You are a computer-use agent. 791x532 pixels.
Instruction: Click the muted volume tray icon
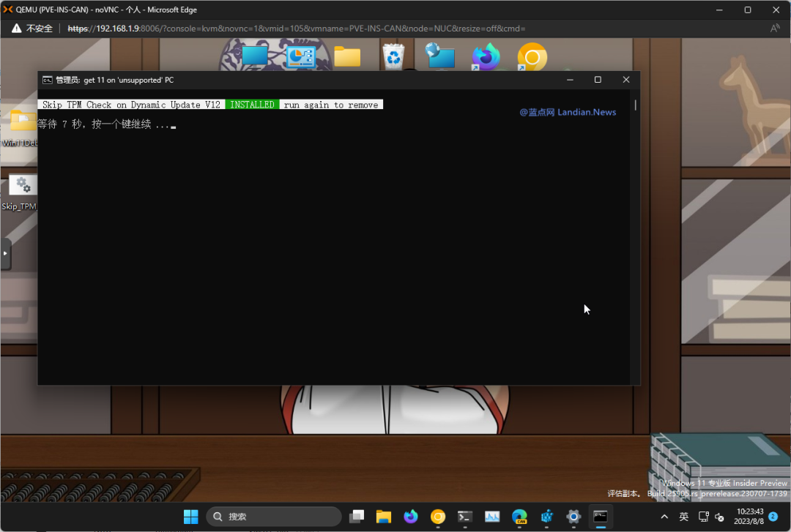click(x=719, y=517)
